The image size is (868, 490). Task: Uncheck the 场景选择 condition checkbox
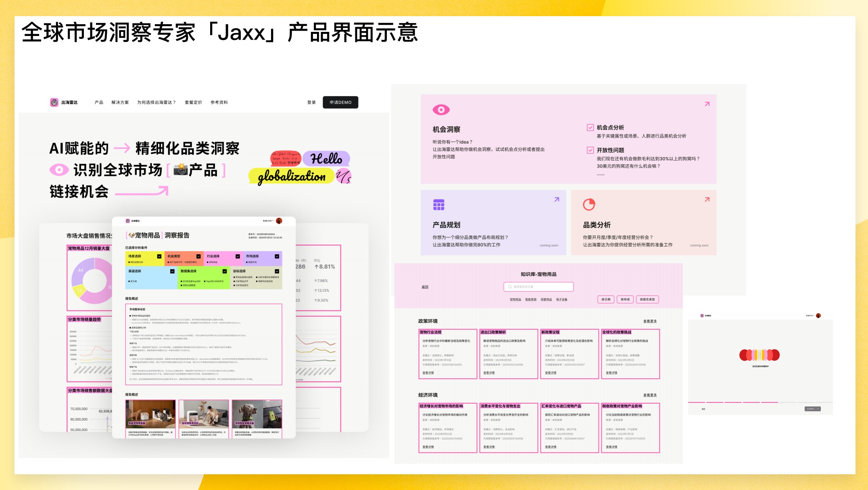pos(159,256)
